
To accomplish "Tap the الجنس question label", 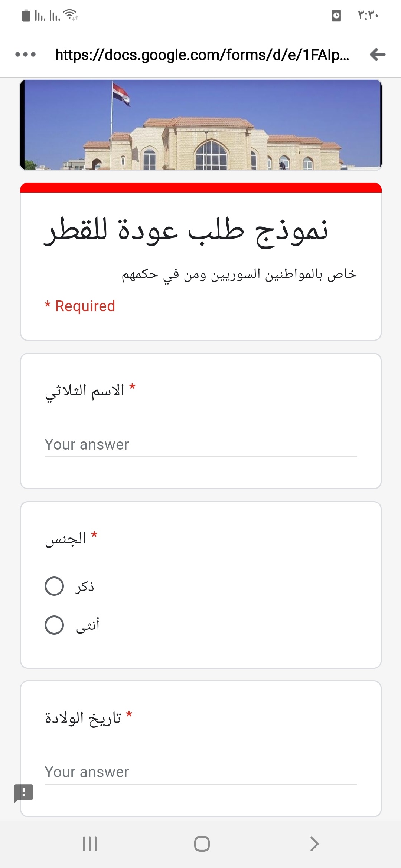I will [66, 538].
